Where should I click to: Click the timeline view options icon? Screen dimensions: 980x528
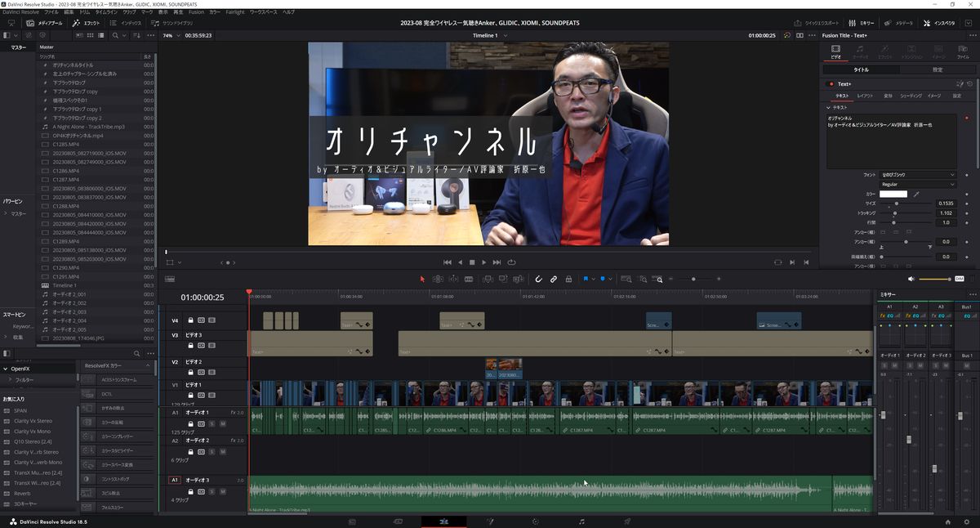point(169,280)
